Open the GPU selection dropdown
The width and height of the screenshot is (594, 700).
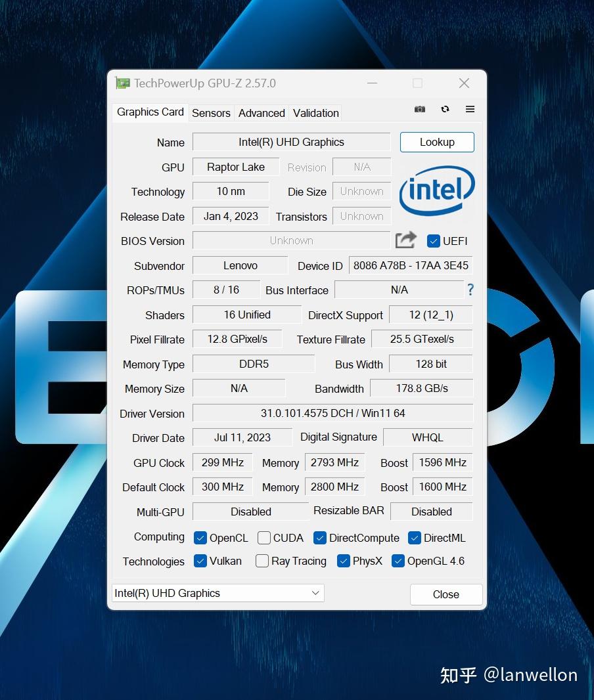(x=218, y=594)
